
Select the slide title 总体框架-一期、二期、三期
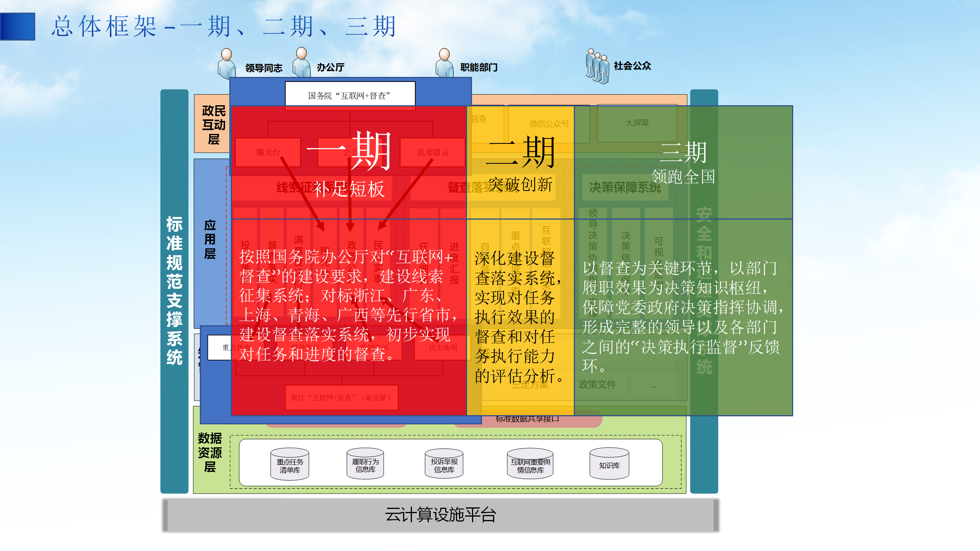pyautogui.click(x=224, y=26)
